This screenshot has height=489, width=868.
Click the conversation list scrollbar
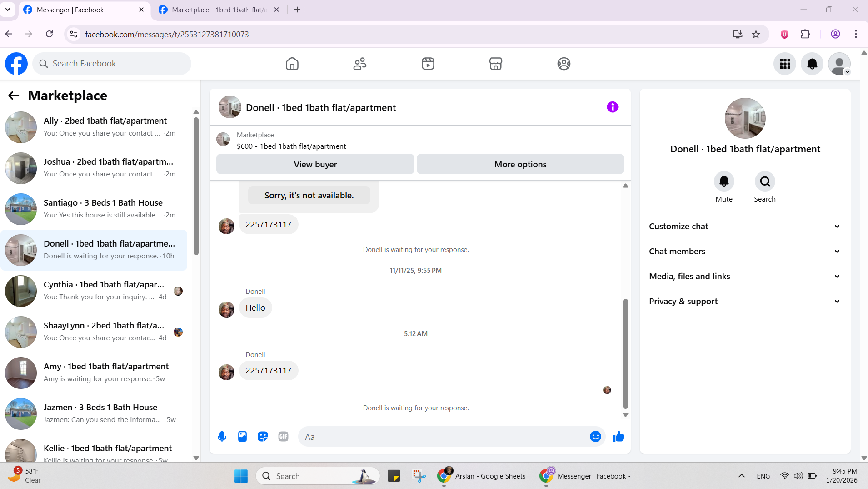[x=196, y=187]
